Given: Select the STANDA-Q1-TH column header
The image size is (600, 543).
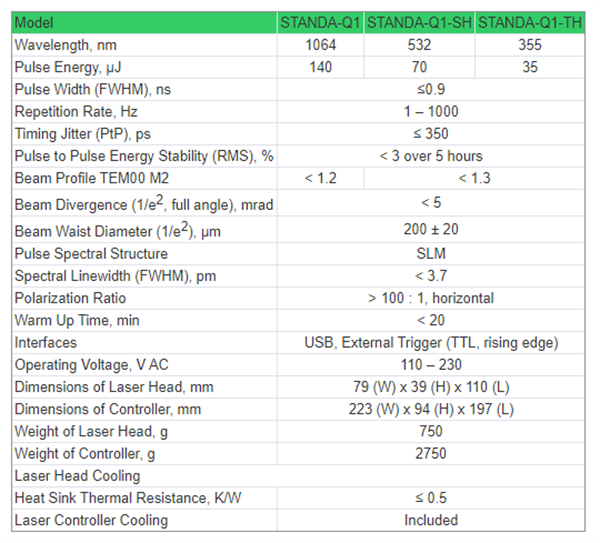Looking at the screenshot, I should pyautogui.click(x=530, y=23).
